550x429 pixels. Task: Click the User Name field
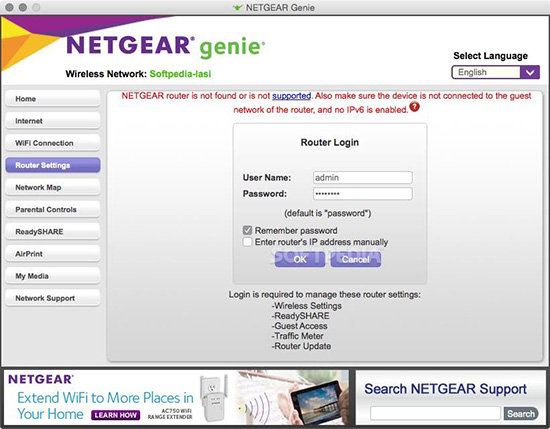[363, 177]
